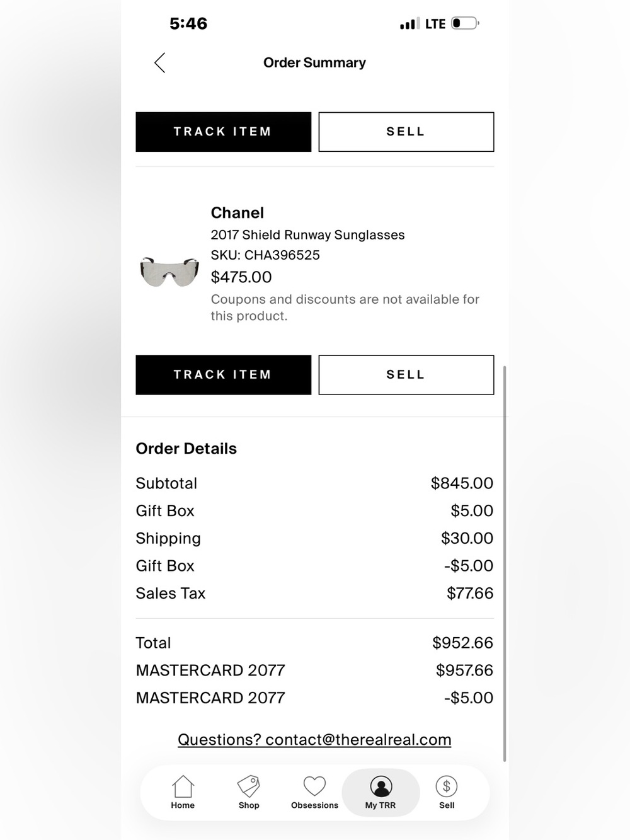The height and width of the screenshot is (840, 630).
Task: Tap the 2017 Shield Runway Sunglasses title
Action: [x=307, y=235]
